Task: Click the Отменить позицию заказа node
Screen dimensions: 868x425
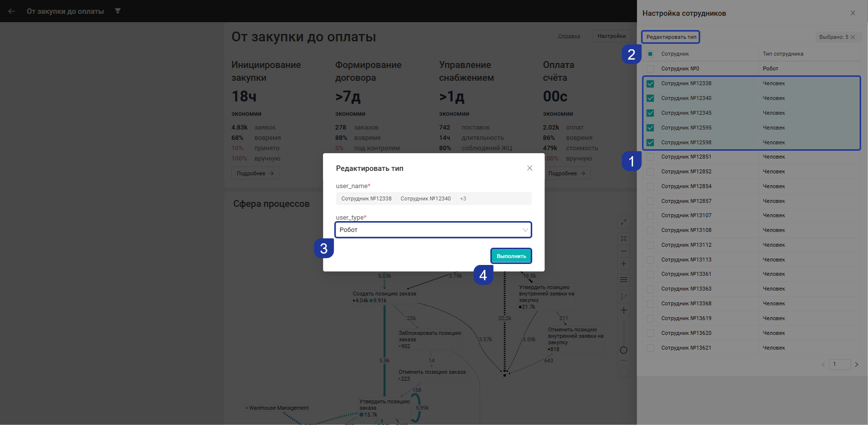Action: pyautogui.click(x=432, y=375)
